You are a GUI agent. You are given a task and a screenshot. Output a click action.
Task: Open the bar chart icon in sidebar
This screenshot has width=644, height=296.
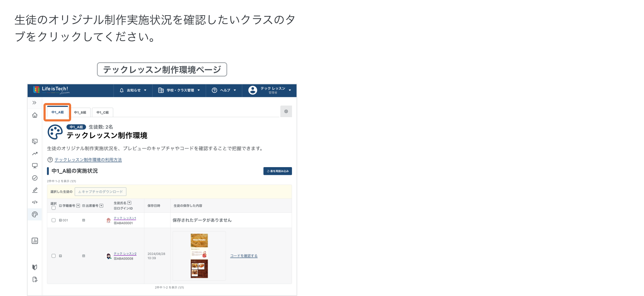click(35, 241)
